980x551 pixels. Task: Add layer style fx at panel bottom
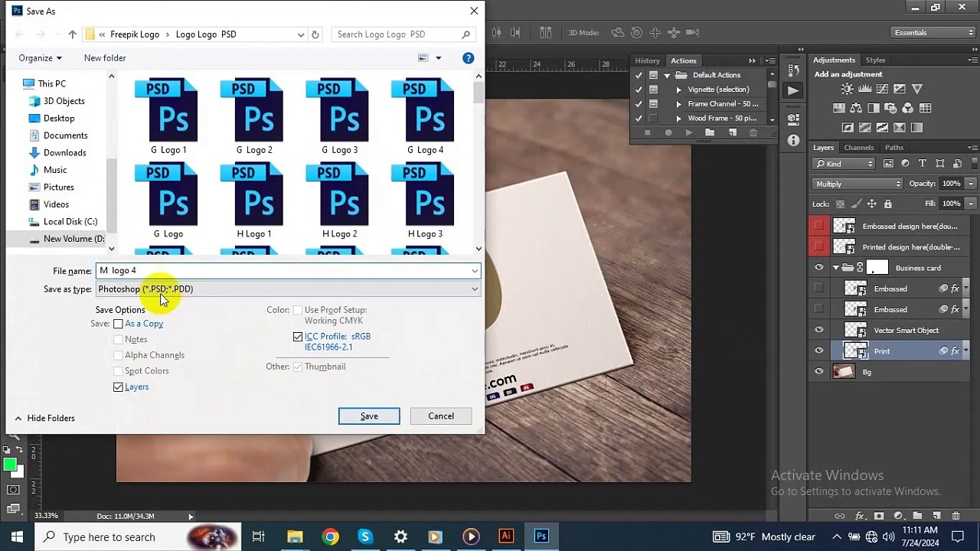click(x=860, y=516)
